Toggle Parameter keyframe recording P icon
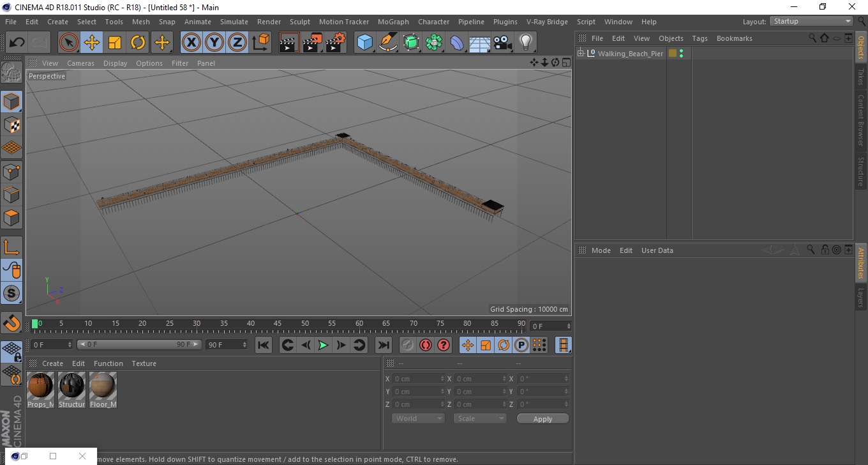The width and height of the screenshot is (868, 465). point(521,345)
